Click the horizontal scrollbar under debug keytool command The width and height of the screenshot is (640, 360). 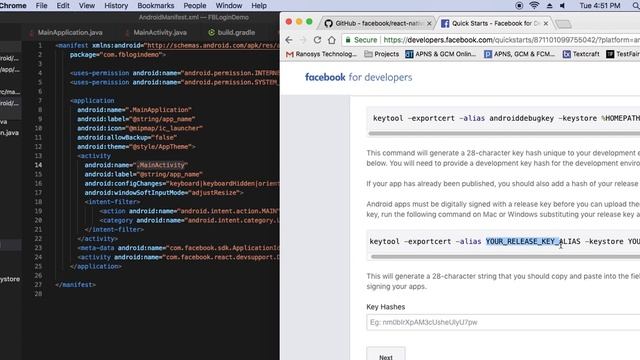(504, 133)
